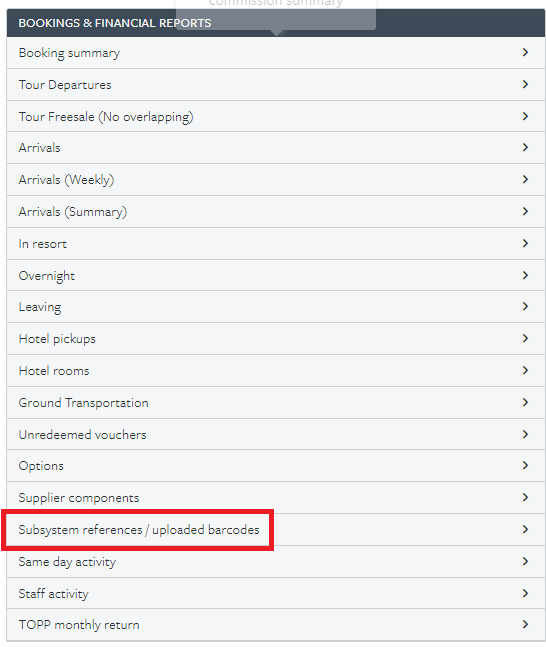This screenshot has width=546, height=647.
Task: Click chevron icon beside Hotel rooms
Action: tap(525, 370)
